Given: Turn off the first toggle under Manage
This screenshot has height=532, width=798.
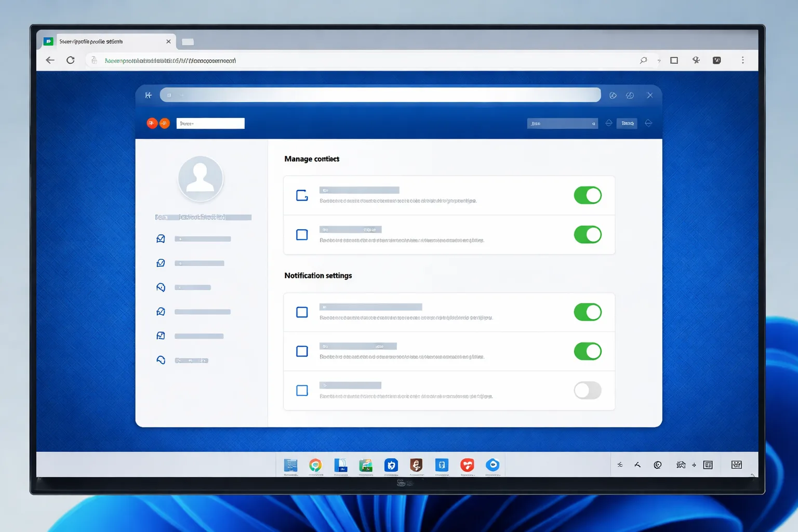Looking at the screenshot, I should pos(588,195).
